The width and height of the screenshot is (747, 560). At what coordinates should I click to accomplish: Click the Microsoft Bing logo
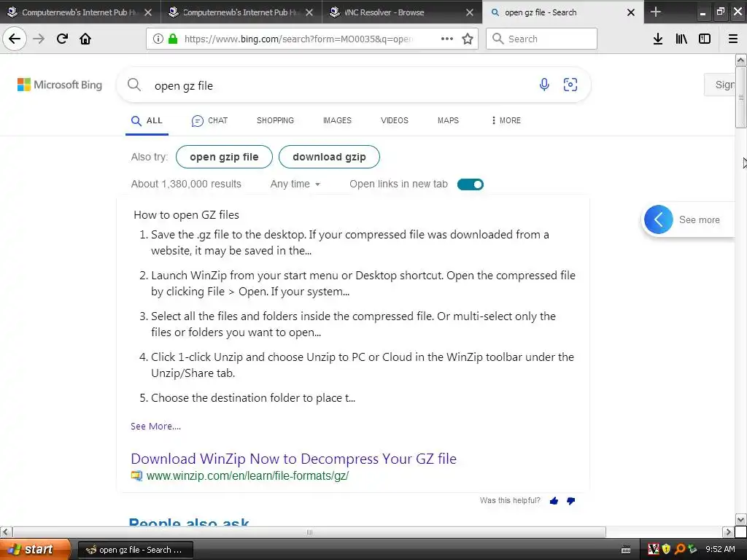(x=60, y=85)
